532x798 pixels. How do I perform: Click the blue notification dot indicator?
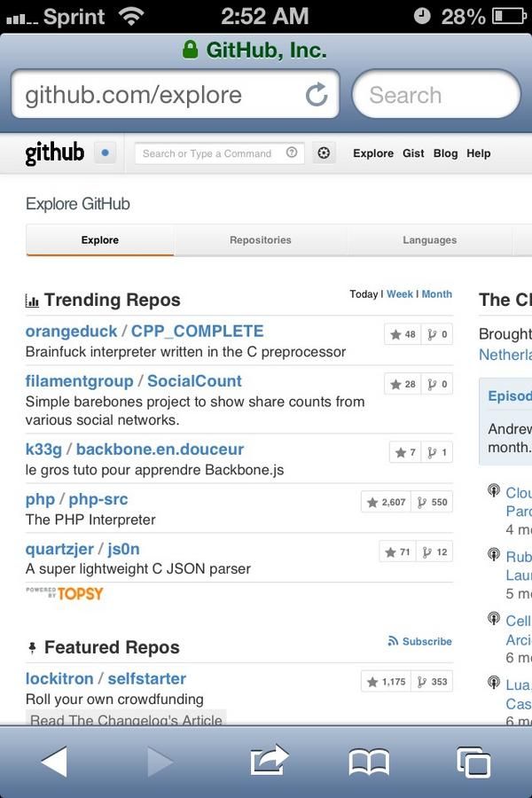105,153
